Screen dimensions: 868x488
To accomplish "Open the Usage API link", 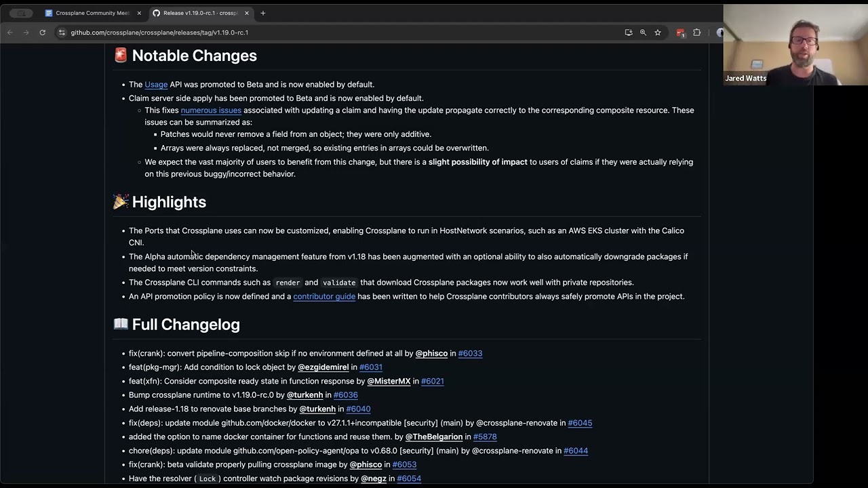I will click(x=156, y=85).
